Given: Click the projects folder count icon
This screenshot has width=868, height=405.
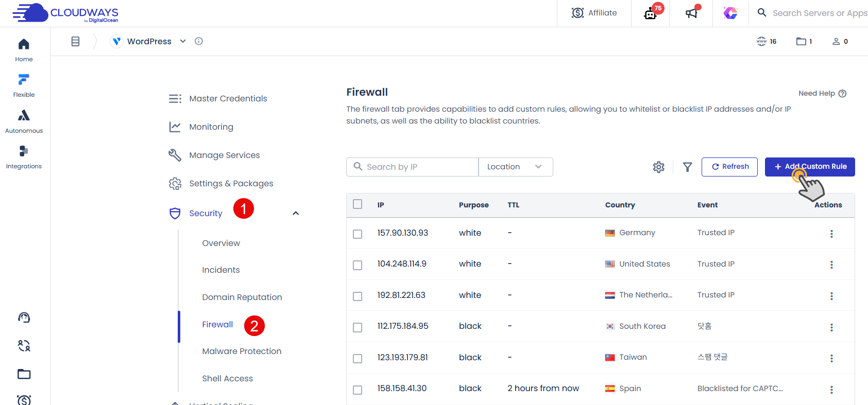Looking at the screenshot, I should (x=801, y=42).
